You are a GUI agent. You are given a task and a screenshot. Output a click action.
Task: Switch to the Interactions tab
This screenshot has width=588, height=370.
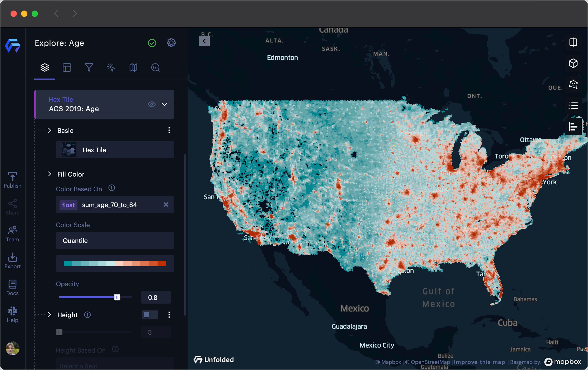point(111,67)
